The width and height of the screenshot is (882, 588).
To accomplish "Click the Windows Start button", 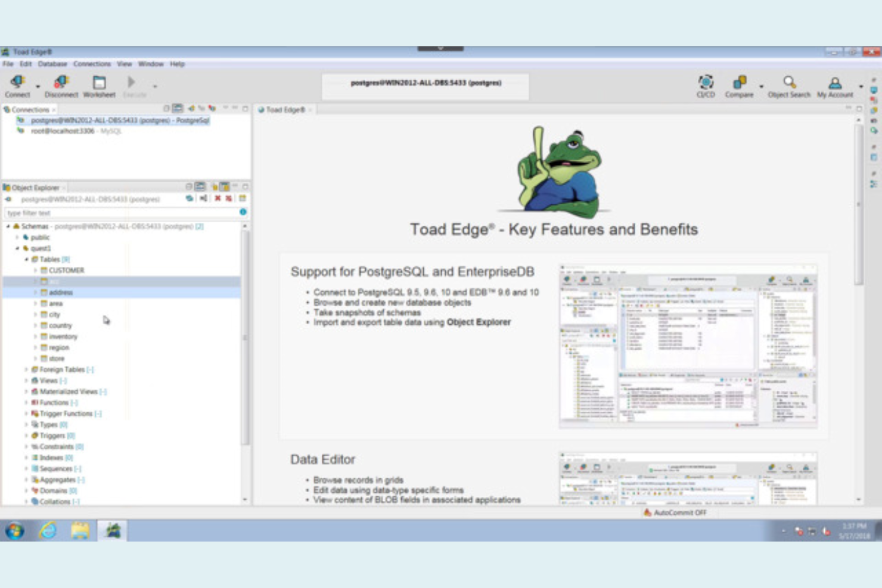I will click(14, 530).
